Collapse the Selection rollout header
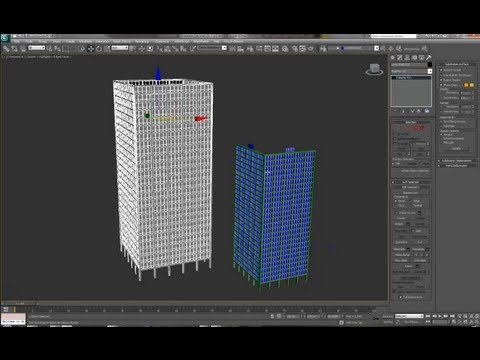This screenshot has width=480, height=360. click(x=411, y=122)
